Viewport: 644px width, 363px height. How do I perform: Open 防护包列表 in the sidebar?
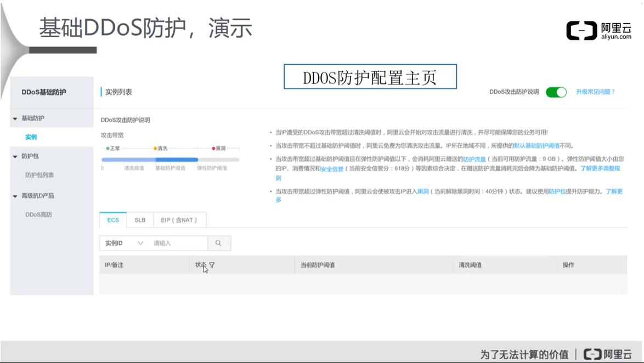point(39,175)
